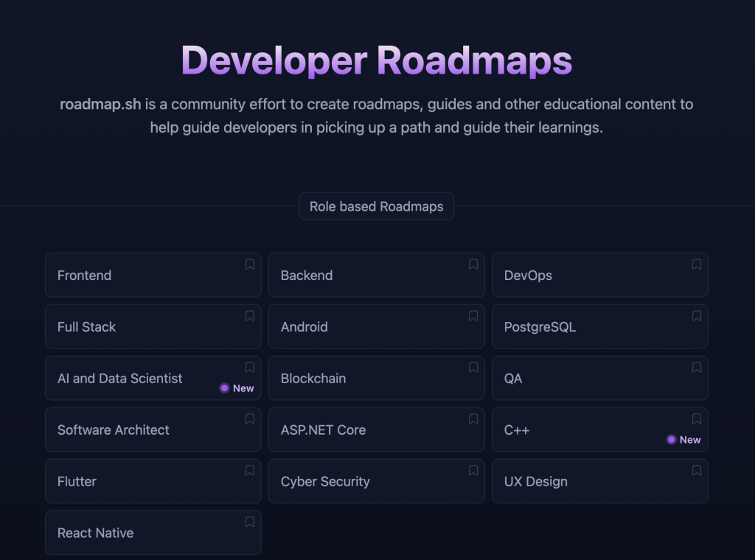Viewport: 755px width, 560px height.
Task: Open the UX Design roadmap
Action: [x=600, y=481]
